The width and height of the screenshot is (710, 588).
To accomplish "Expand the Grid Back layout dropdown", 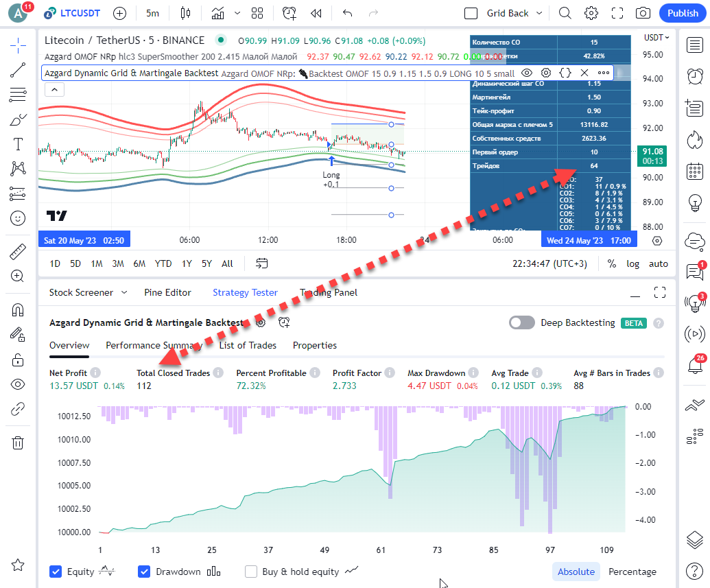I will (x=539, y=14).
